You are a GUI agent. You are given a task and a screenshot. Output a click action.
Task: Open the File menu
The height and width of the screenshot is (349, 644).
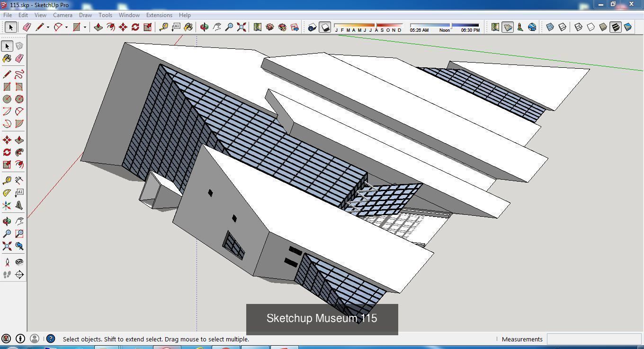[8, 15]
